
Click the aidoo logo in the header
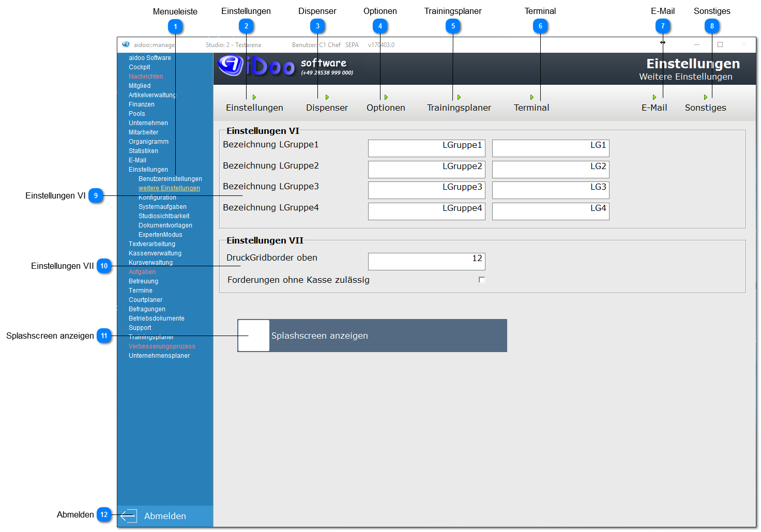[256, 66]
